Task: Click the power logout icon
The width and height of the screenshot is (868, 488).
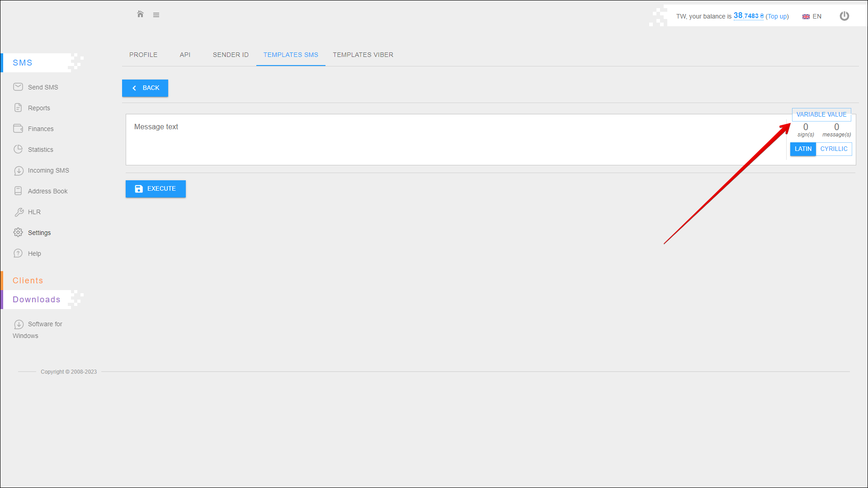Action: pyautogui.click(x=844, y=16)
